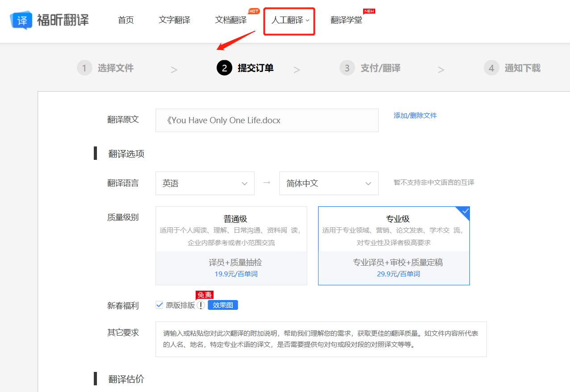Screen dimensions: 570x392
Task: Click the 其它要求 requirements text area
Action: pos(321,338)
